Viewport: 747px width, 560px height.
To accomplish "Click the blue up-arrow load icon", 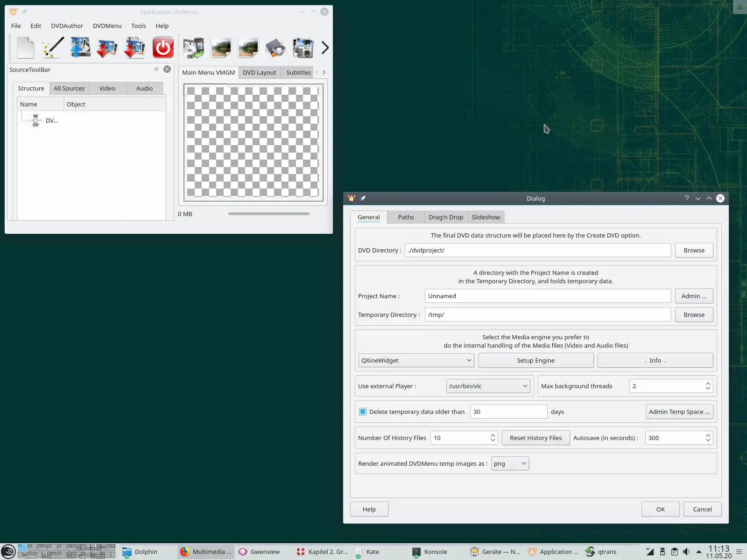I will 80,48.
